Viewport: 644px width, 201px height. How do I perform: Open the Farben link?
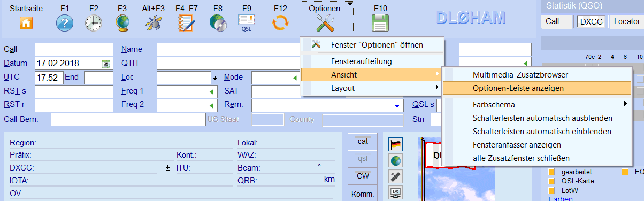[x=561, y=199]
